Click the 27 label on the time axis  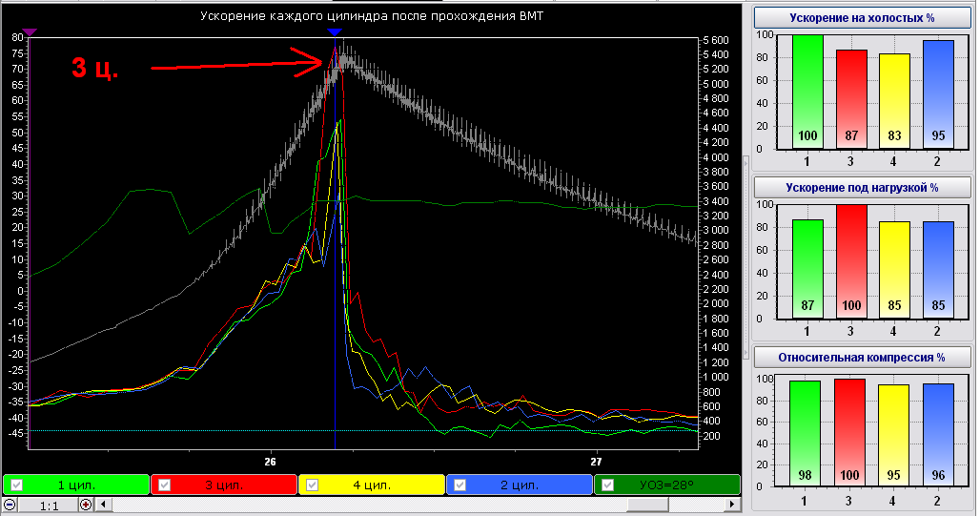[x=596, y=462]
